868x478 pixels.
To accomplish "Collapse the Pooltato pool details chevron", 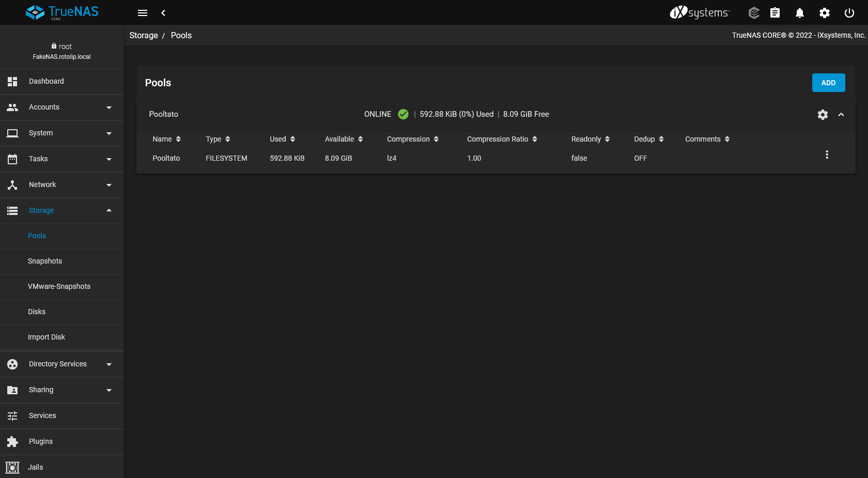I will (x=841, y=115).
